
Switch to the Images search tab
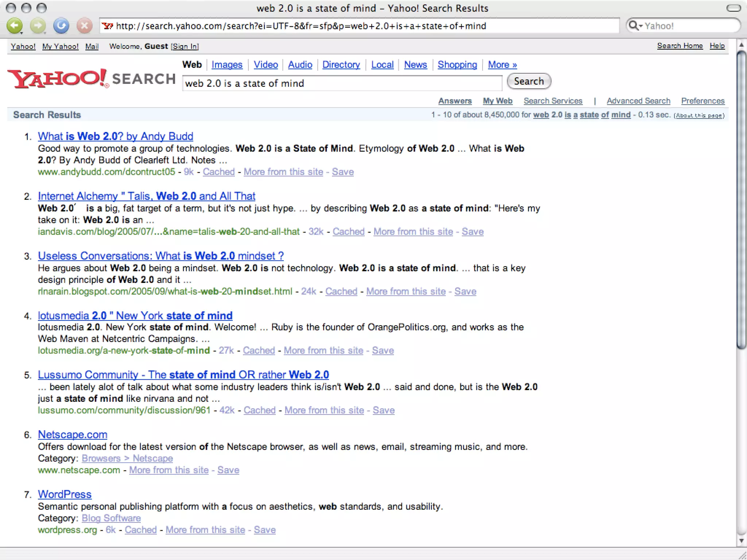tap(227, 65)
